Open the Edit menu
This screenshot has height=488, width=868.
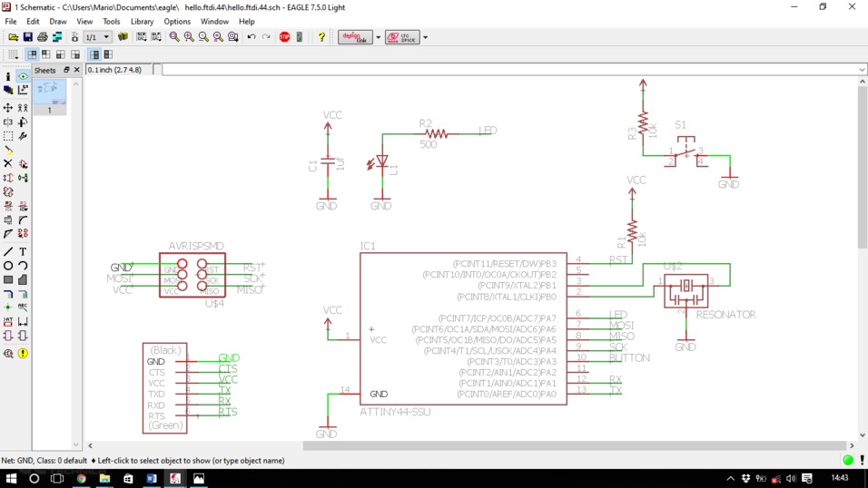[33, 22]
